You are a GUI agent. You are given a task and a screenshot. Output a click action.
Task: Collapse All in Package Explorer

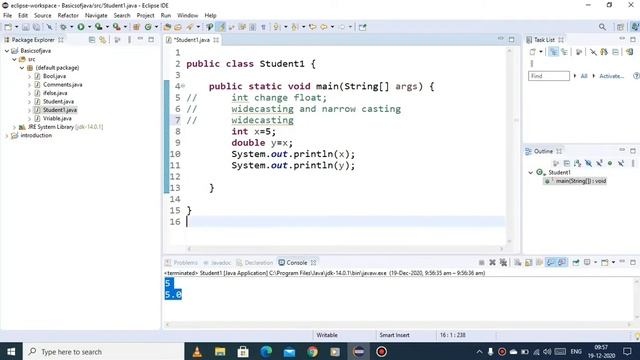(92, 40)
